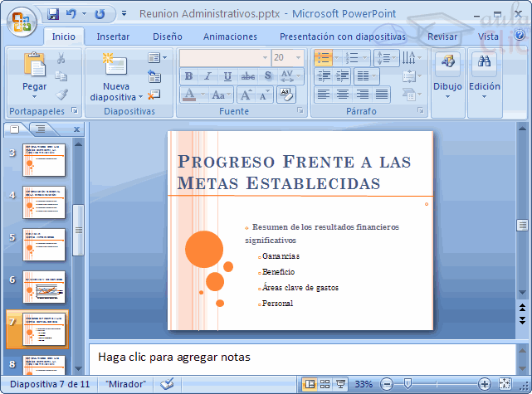Open the Animaciones tab
This screenshot has height=394, width=532.
tap(230, 36)
